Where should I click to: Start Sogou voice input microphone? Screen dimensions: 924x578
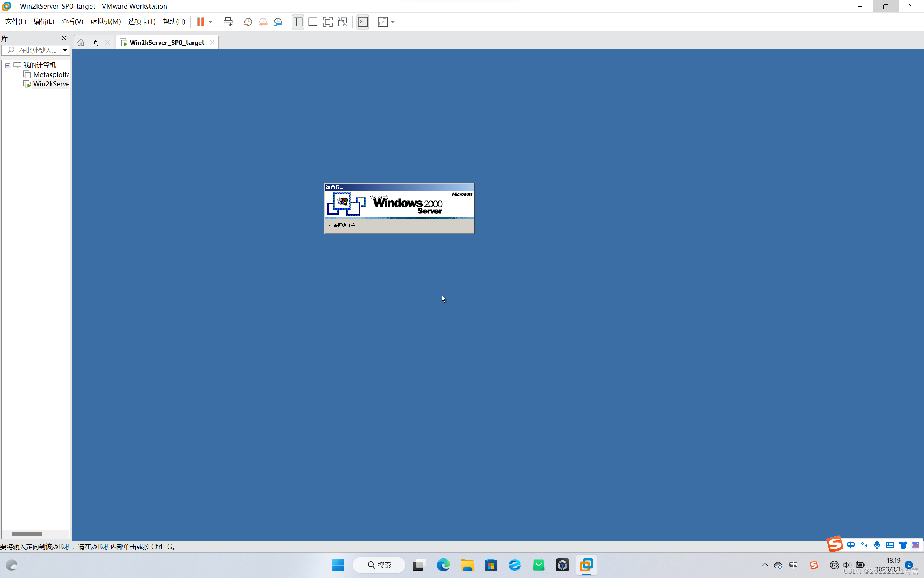(x=877, y=545)
